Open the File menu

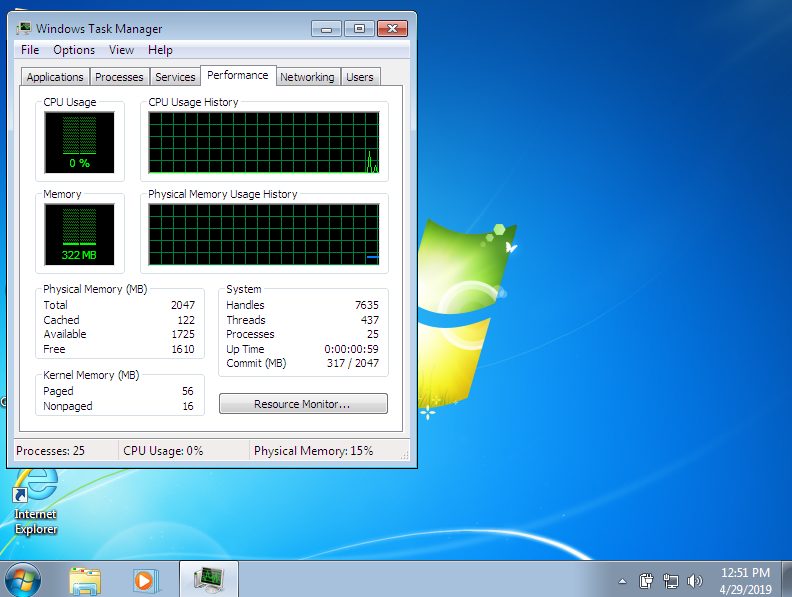pos(30,50)
